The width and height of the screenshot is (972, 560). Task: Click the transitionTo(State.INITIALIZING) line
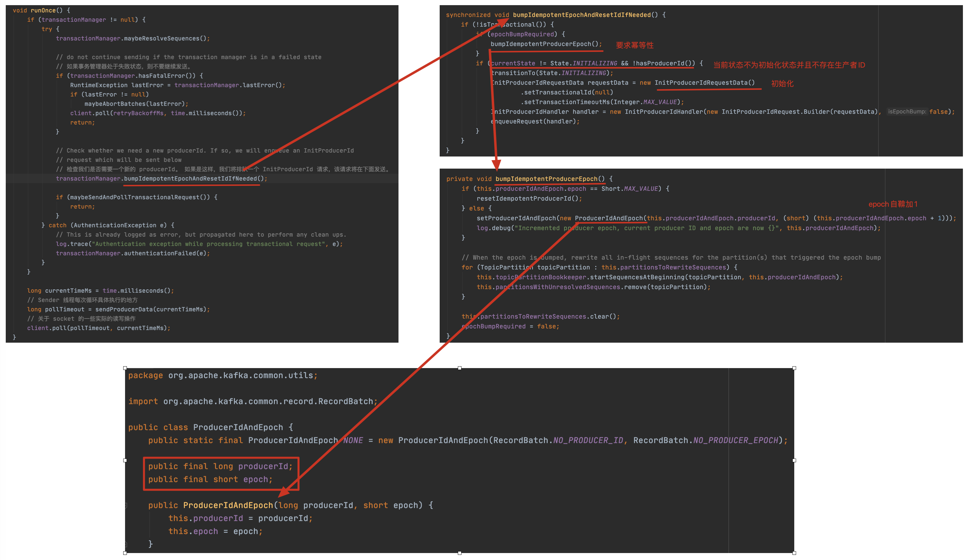tap(552, 73)
